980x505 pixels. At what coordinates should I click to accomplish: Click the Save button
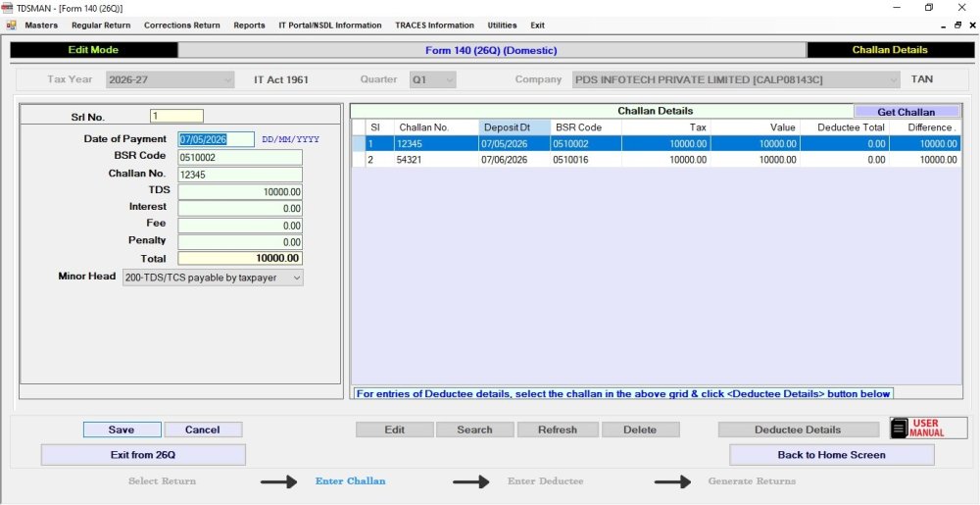(x=122, y=430)
